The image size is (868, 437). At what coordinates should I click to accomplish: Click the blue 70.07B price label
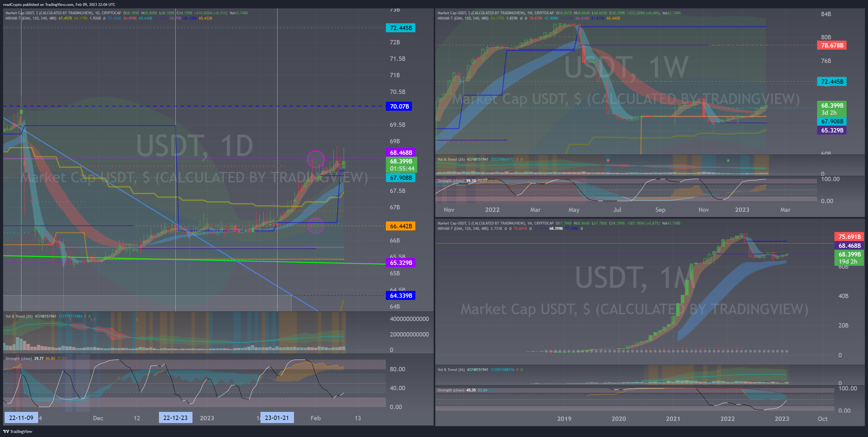[399, 106]
